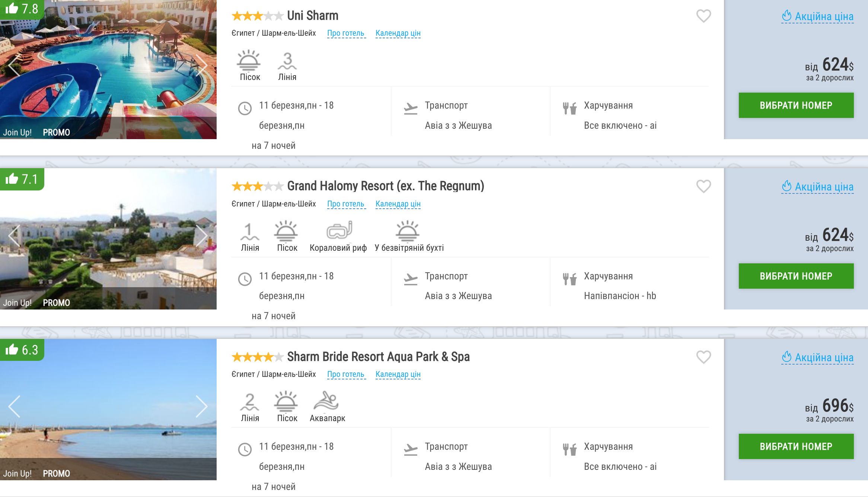
Task: Mark Sharm Bride Resort as favorite
Action: click(x=703, y=357)
